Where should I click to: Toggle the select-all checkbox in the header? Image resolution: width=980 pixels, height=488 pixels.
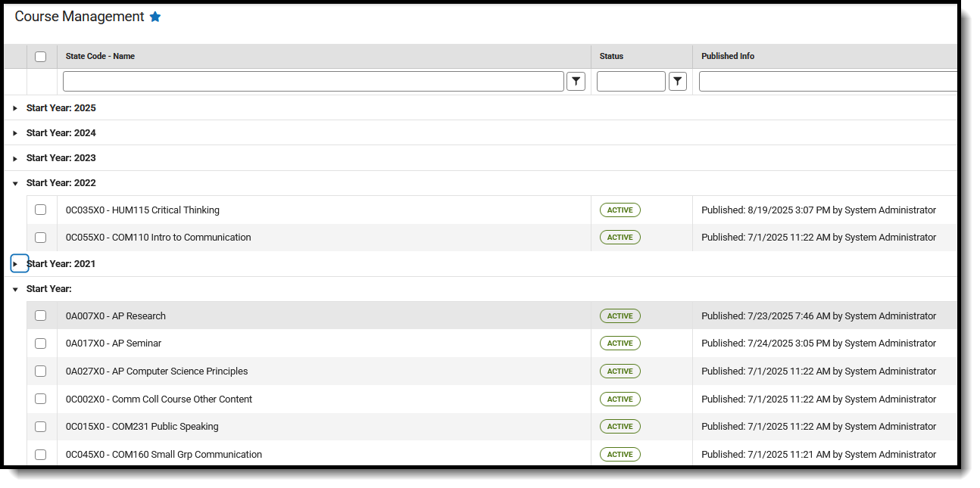click(x=40, y=56)
